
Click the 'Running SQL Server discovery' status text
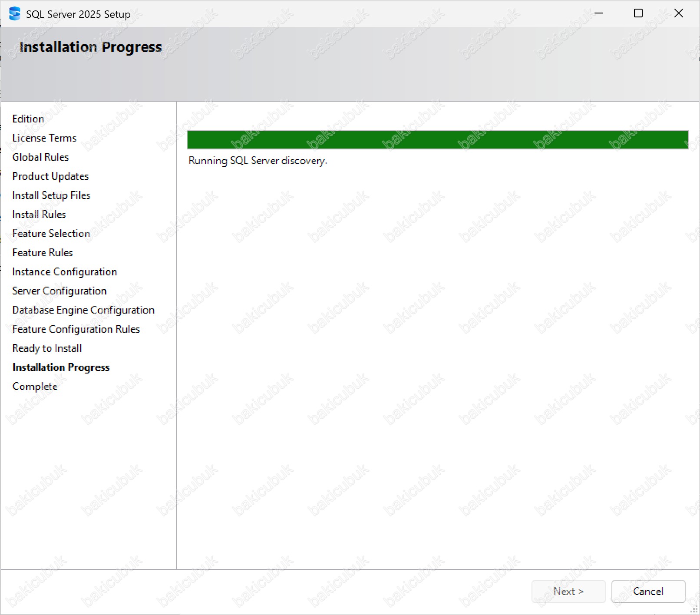coord(258,161)
